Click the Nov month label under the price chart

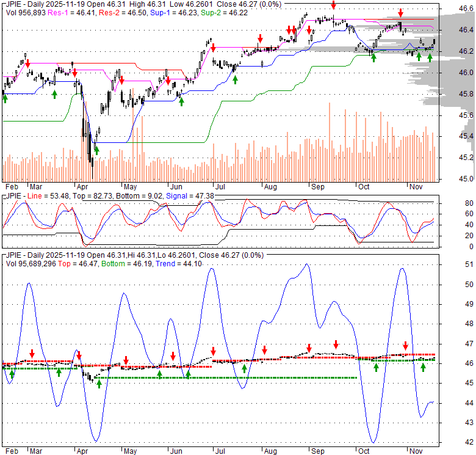pyautogui.click(x=416, y=186)
